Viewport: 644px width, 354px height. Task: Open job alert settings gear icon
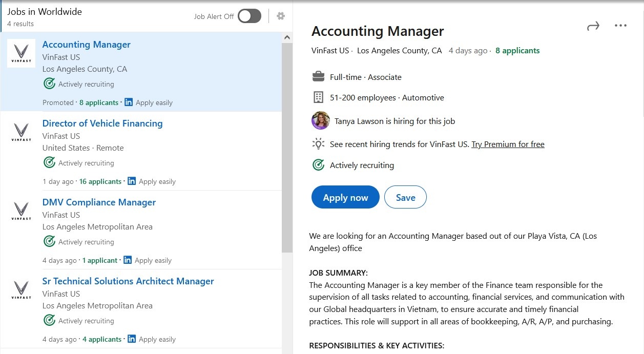[x=281, y=16]
